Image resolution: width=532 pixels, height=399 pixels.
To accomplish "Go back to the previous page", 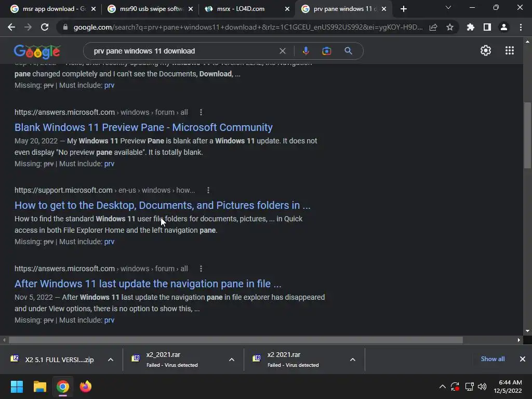I will [11, 27].
